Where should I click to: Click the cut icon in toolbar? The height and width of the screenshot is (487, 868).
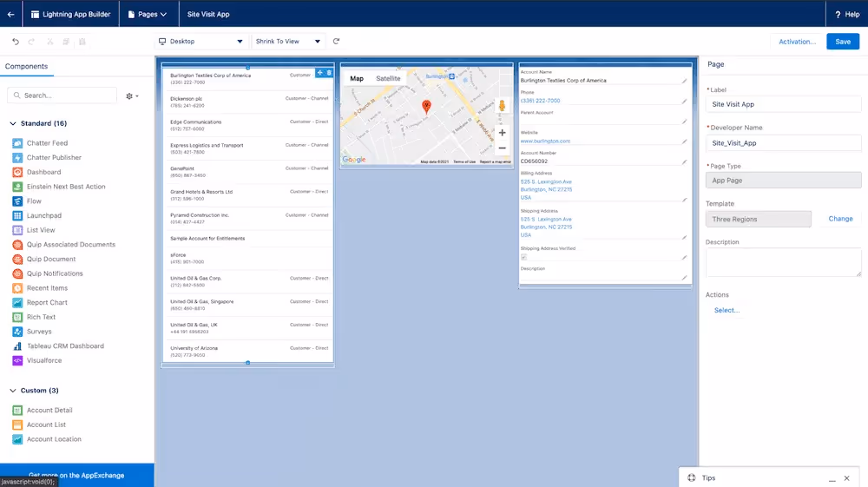[x=49, y=42]
